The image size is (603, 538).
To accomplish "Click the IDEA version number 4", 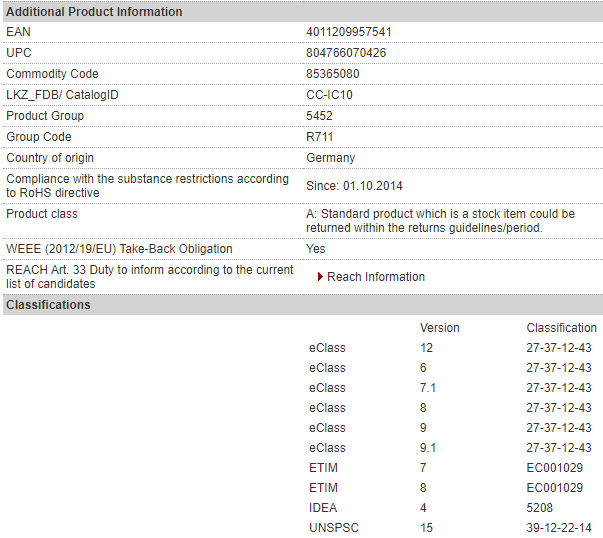I will 423,508.
